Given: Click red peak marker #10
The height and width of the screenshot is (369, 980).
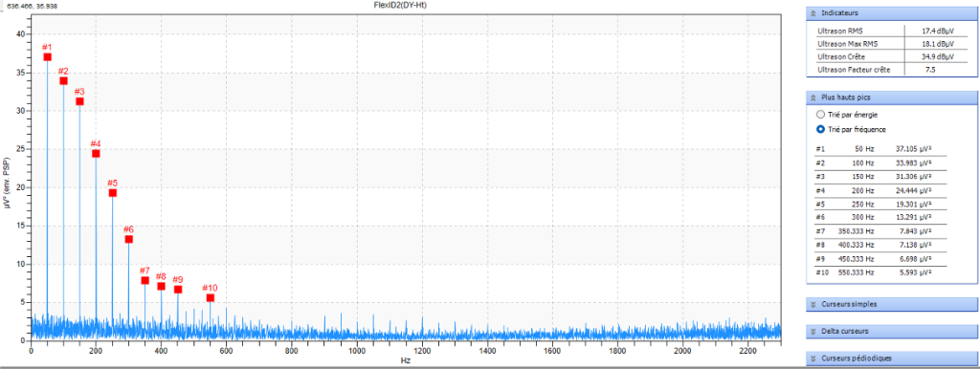Looking at the screenshot, I should [210, 298].
